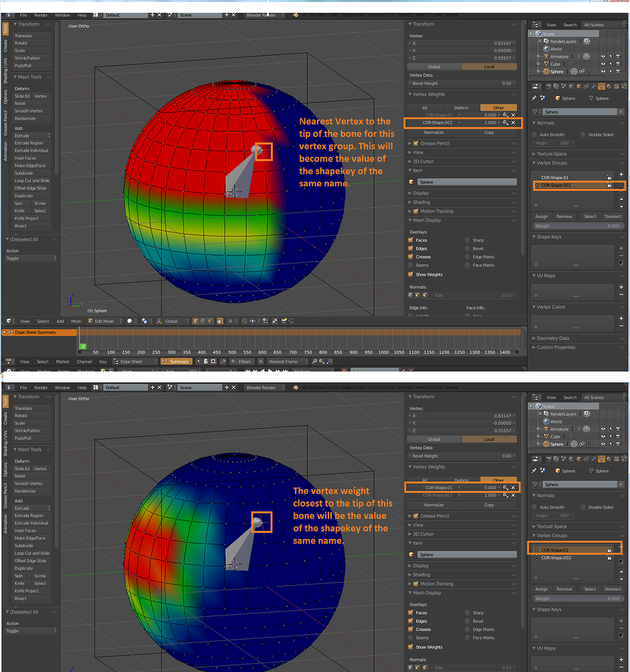
Task: Toggle Sphere eye visibility in upper outliner
Action: coord(603,72)
